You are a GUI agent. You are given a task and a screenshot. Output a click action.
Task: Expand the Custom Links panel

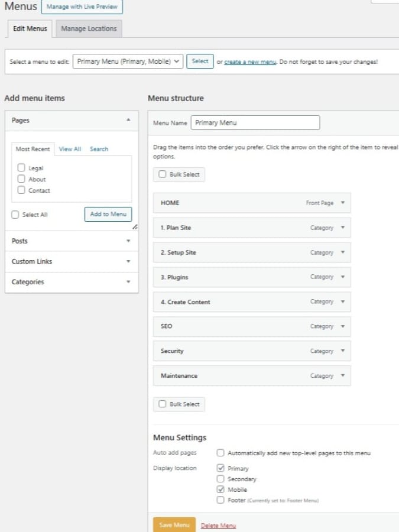(x=128, y=261)
